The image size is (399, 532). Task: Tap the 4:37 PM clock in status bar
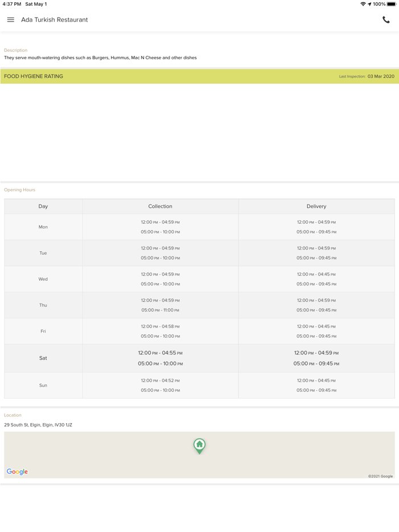pos(11,4)
